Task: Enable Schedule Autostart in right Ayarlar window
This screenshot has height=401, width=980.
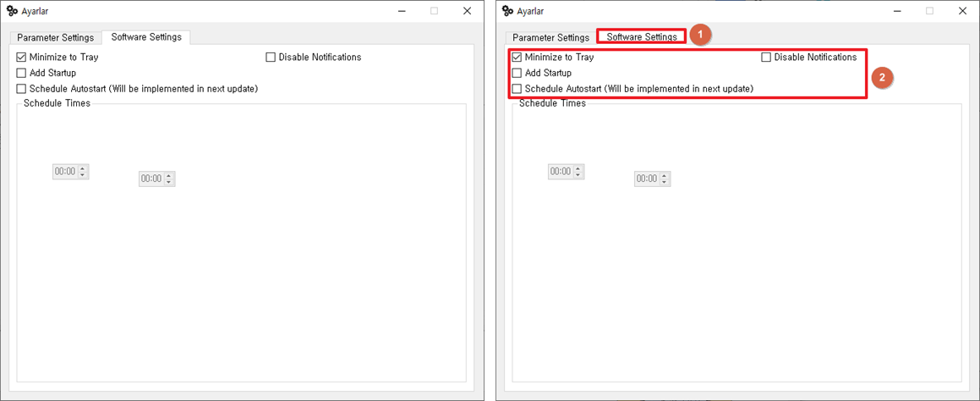Action: pos(517,89)
